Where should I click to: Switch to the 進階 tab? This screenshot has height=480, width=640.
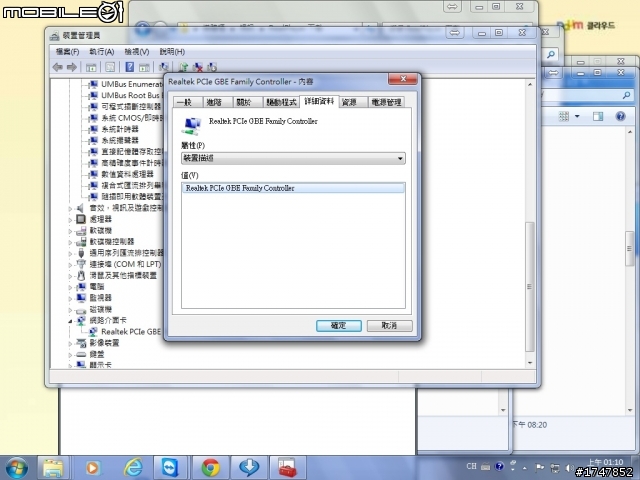217,102
